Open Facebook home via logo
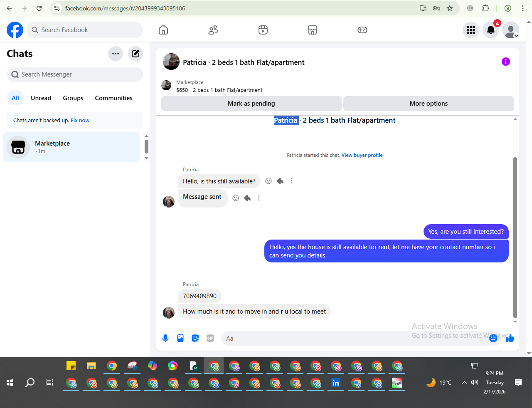Screen dimensions: 532x408 [15, 30]
